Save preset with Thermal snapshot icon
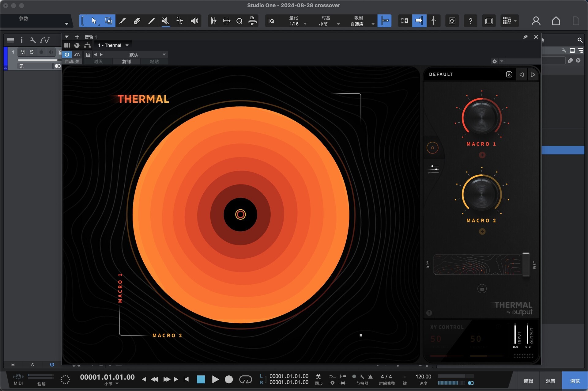This screenshot has width=588, height=391. [509, 74]
